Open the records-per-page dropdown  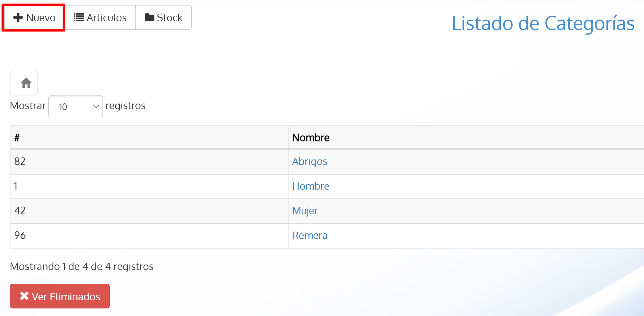75,106
